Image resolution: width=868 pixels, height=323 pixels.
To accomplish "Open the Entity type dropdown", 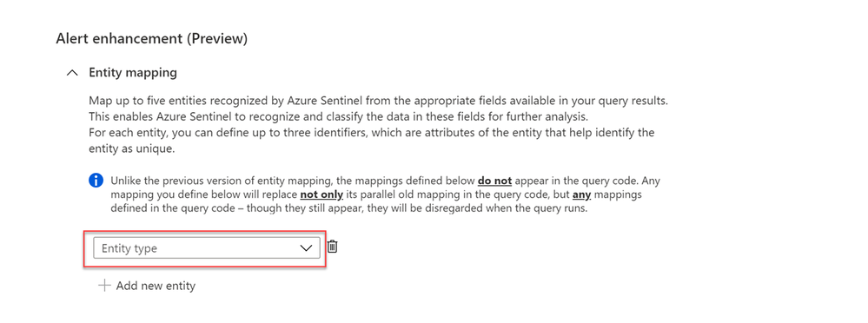I will point(207,248).
